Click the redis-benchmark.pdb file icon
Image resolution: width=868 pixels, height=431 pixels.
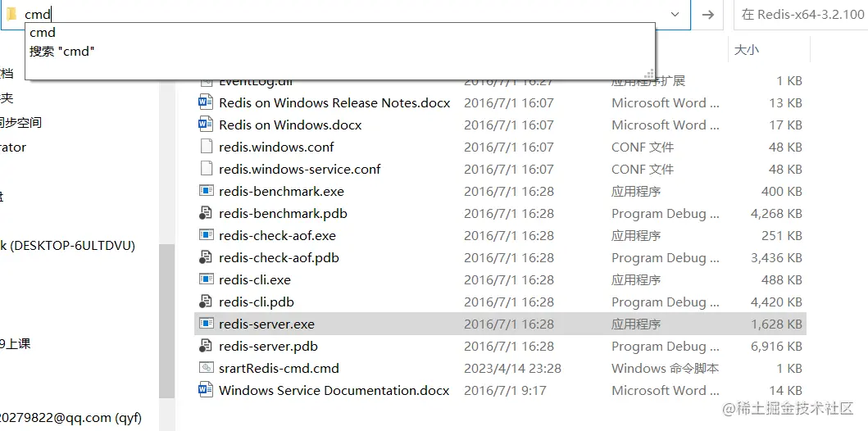206,213
